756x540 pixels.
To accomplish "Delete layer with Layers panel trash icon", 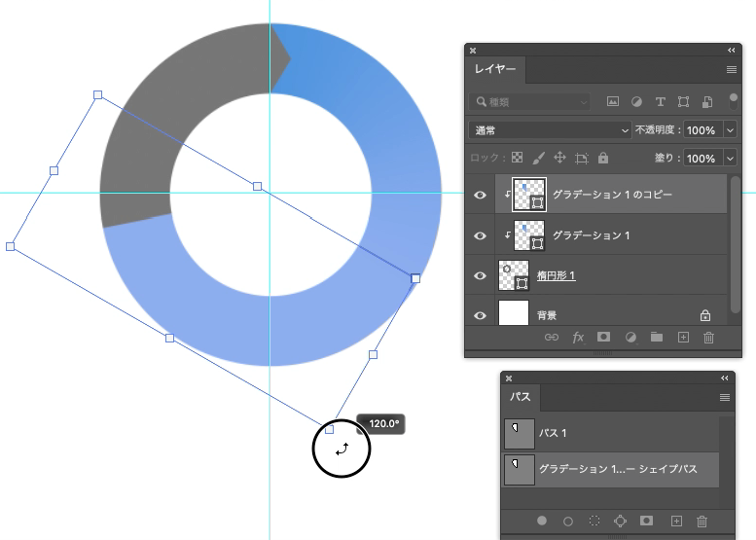I will 708,337.
